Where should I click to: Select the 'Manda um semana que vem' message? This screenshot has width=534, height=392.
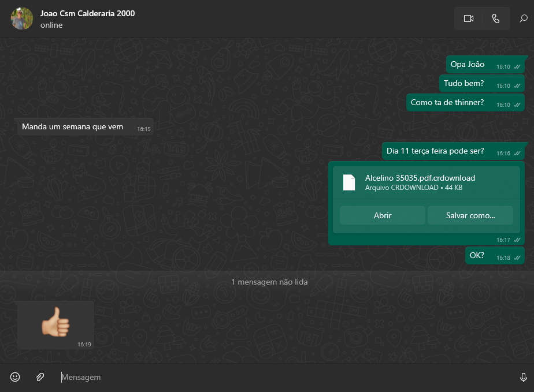pos(73,127)
